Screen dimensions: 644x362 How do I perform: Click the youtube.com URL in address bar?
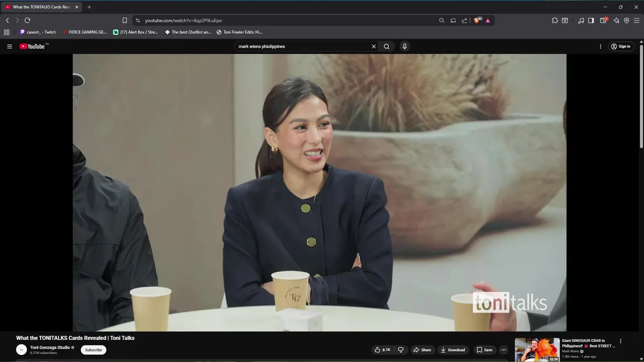click(x=183, y=20)
